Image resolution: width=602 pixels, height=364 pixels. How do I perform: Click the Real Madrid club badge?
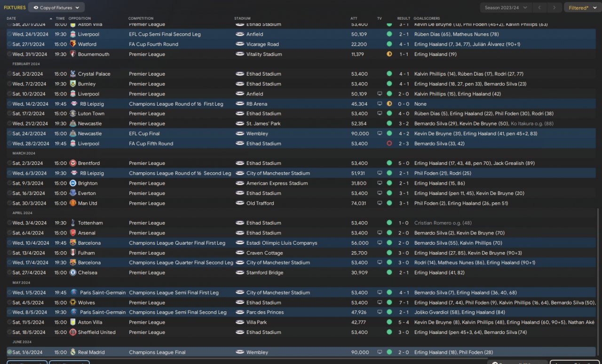73,352
